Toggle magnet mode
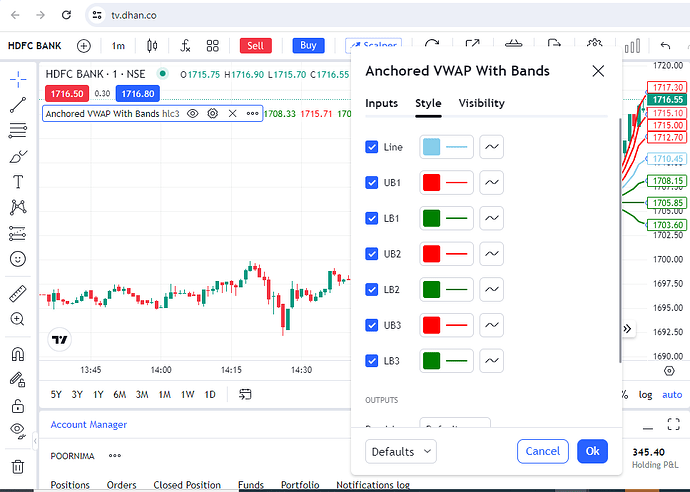690x492 pixels. point(18,354)
